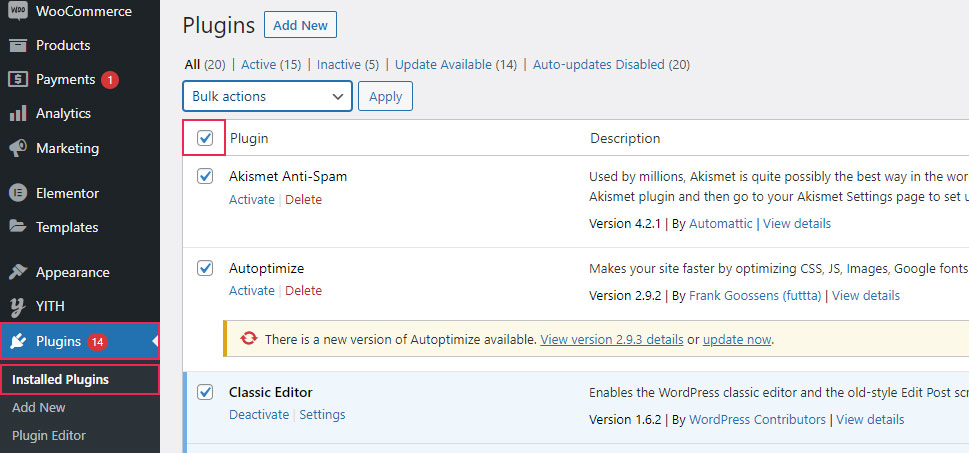Viewport: 969px width, 453px height.
Task: Click the YITH logo icon
Action: click(19, 306)
